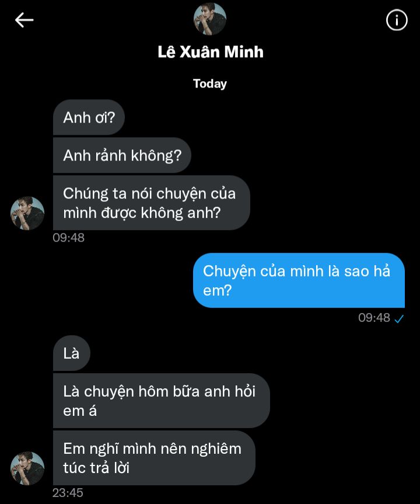Screen dimensions: 420x504
Task: Tap the 09:48 timestamp under received messages
Action: click(69, 238)
